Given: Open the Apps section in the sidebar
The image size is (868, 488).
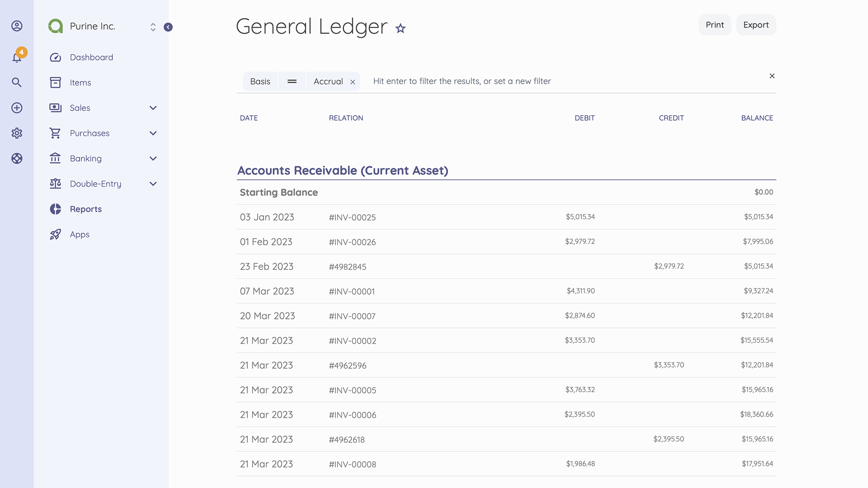Looking at the screenshot, I should (x=80, y=234).
